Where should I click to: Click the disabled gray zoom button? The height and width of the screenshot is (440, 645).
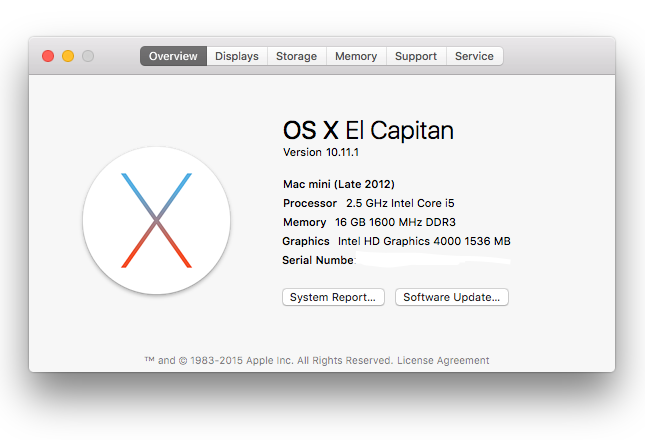88,56
